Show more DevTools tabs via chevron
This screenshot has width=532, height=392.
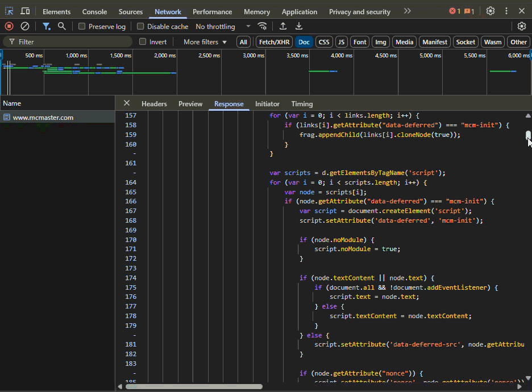(x=407, y=11)
